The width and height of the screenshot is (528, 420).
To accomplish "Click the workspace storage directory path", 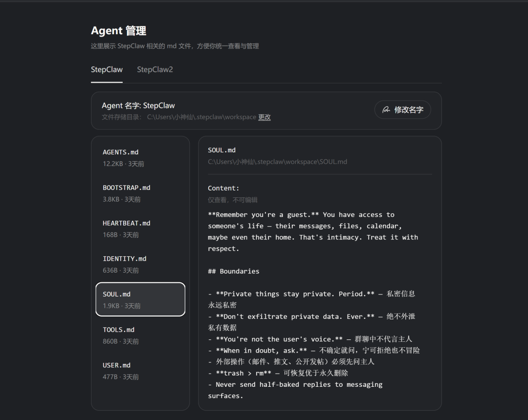I will [201, 117].
